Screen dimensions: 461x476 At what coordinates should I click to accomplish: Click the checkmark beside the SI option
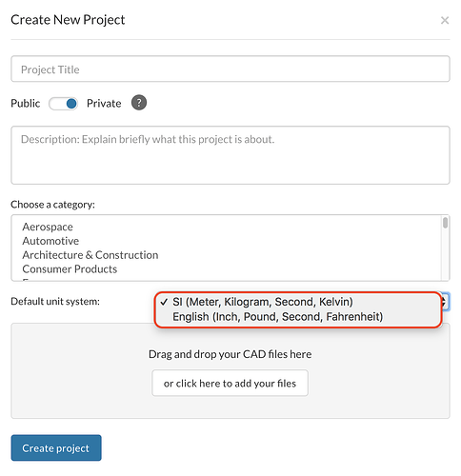[164, 302]
